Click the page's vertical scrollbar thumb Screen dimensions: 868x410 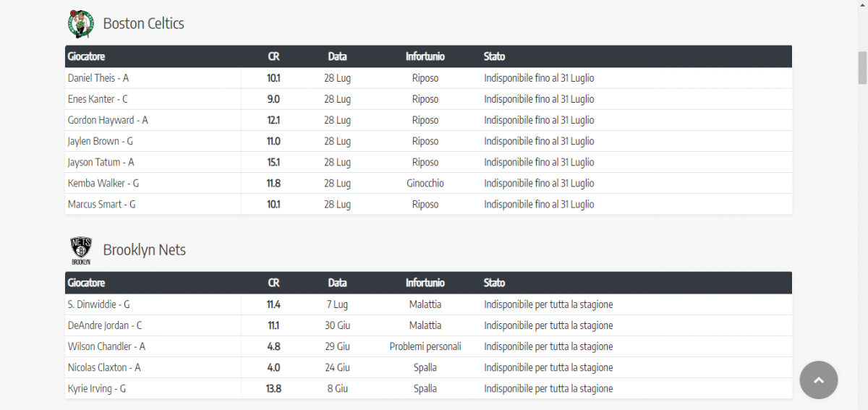(862, 68)
